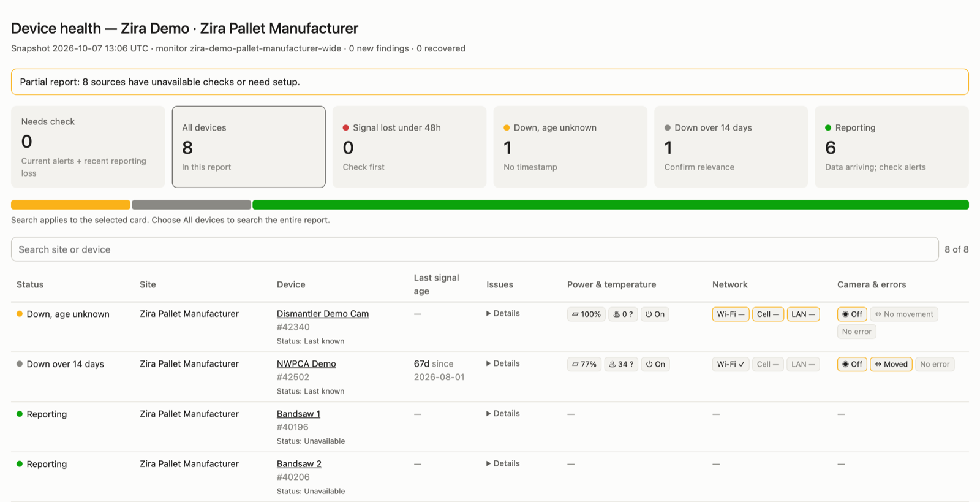Open the Dismantler Demo Cam device link

point(323,314)
